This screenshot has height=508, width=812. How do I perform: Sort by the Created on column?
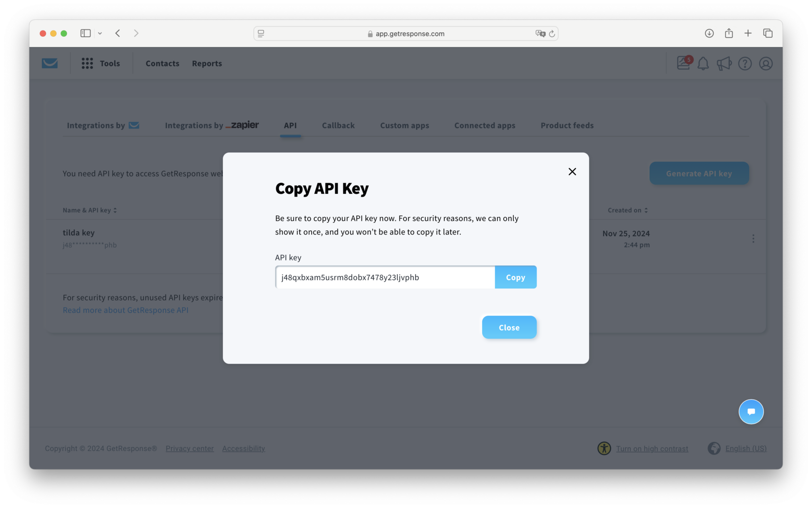tap(647, 210)
